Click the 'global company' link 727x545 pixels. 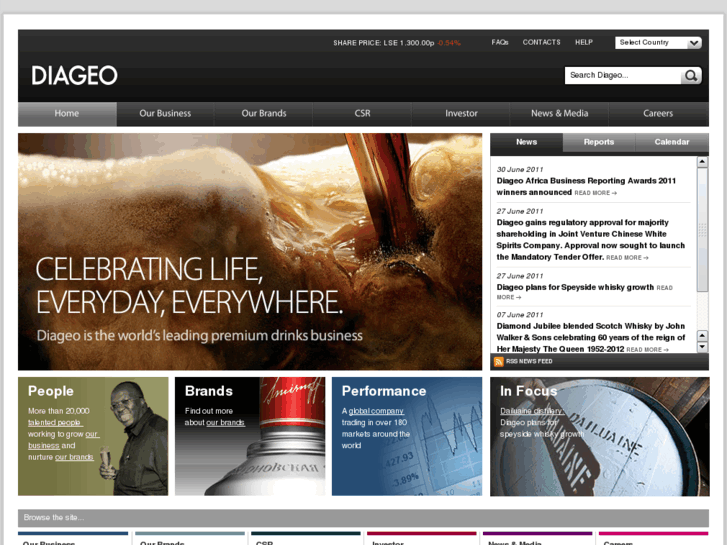click(376, 411)
